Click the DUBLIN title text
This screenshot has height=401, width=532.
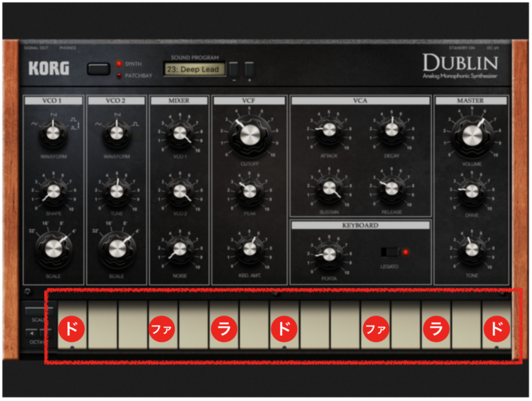460,63
